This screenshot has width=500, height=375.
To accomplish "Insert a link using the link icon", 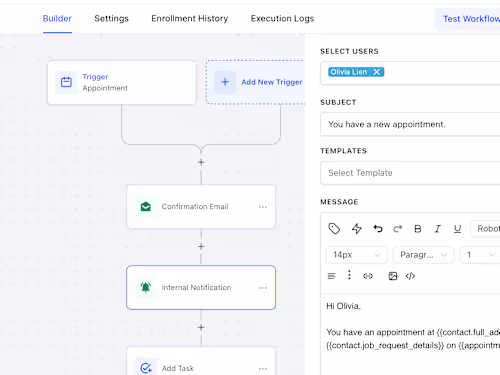I will 368,276.
